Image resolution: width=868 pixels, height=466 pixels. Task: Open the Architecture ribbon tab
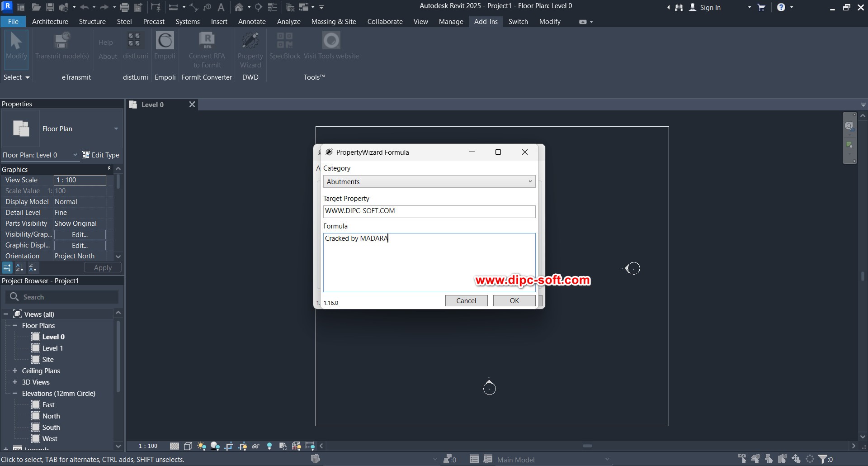click(x=50, y=21)
